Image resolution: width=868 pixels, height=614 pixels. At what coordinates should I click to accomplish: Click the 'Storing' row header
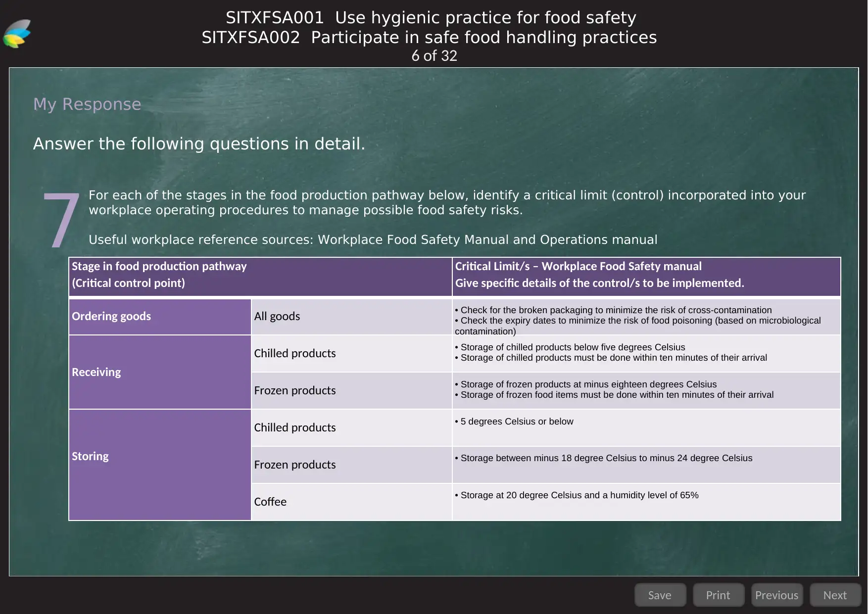[160, 465]
